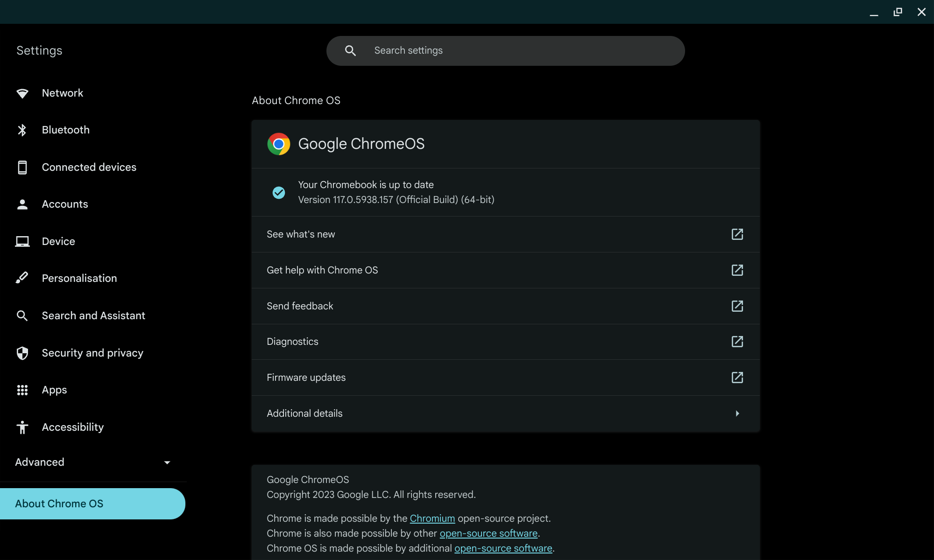This screenshot has width=934, height=560.
Task: Select About Chrome OS sidebar item
Action: [59, 504]
